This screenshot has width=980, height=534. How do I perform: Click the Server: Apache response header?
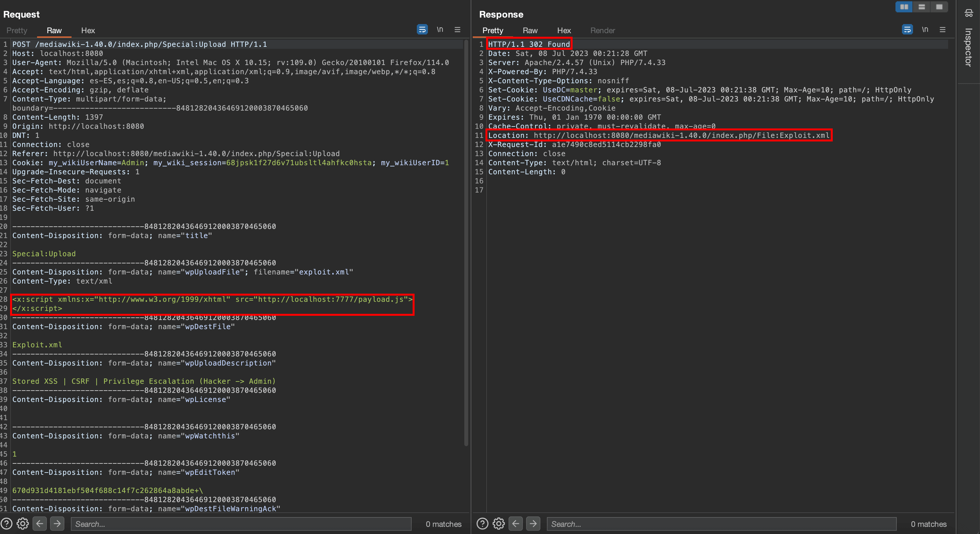[x=577, y=62]
